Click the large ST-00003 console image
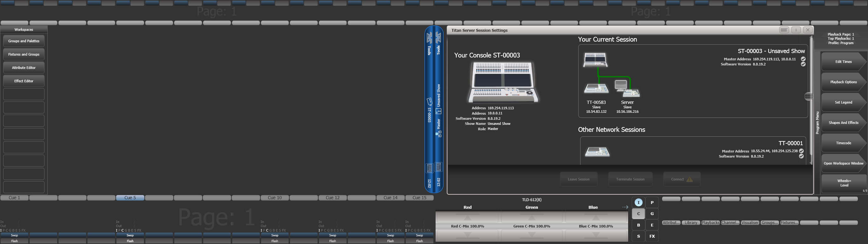 503,82
